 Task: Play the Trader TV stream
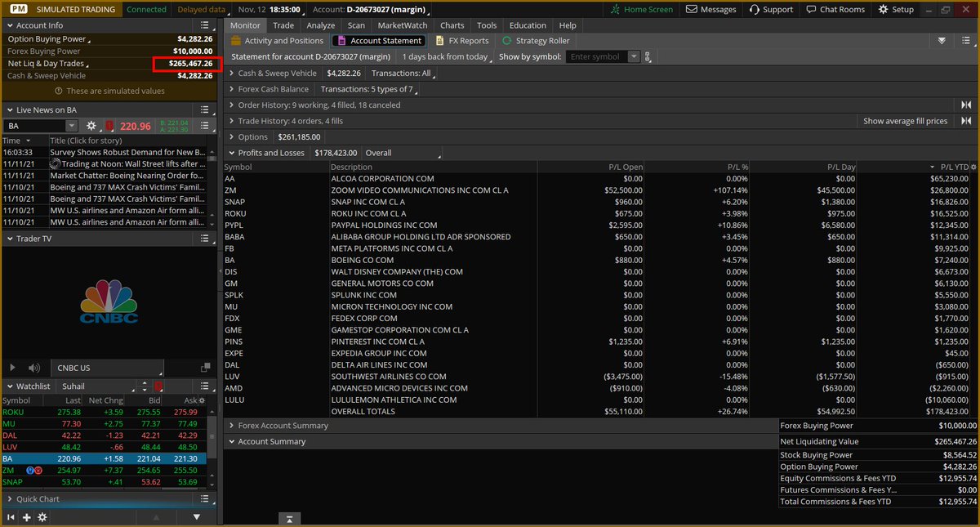coord(12,368)
